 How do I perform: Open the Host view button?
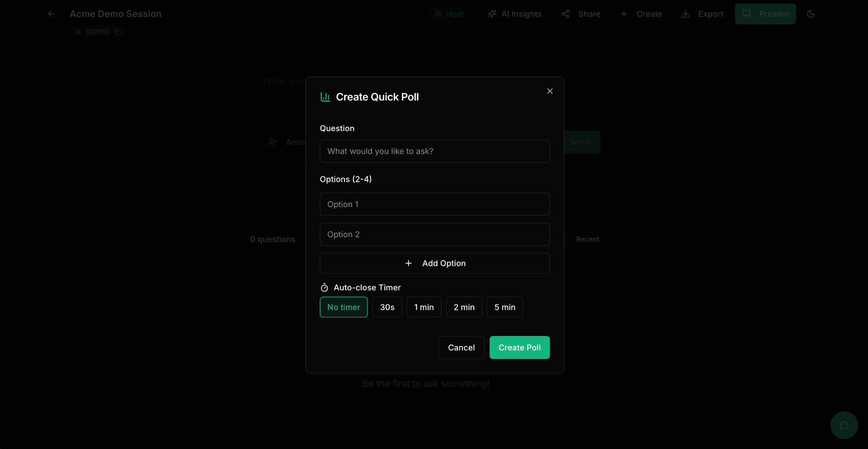pyautogui.click(x=449, y=14)
